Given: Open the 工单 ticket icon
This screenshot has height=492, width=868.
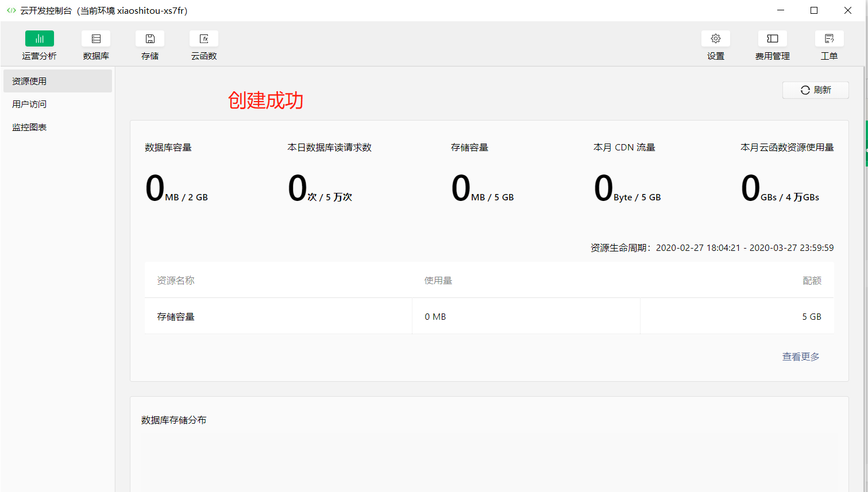Looking at the screenshot, I should point(829,38).
